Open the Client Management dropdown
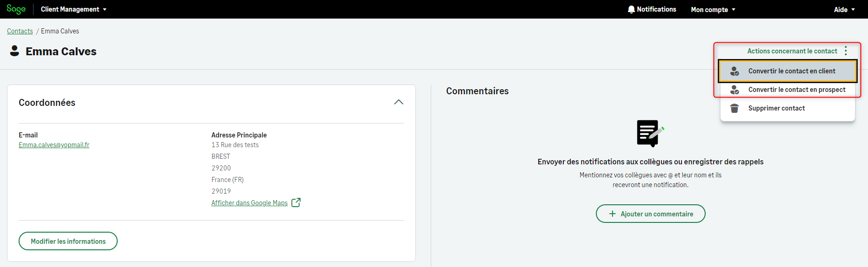 pos(73,9)
